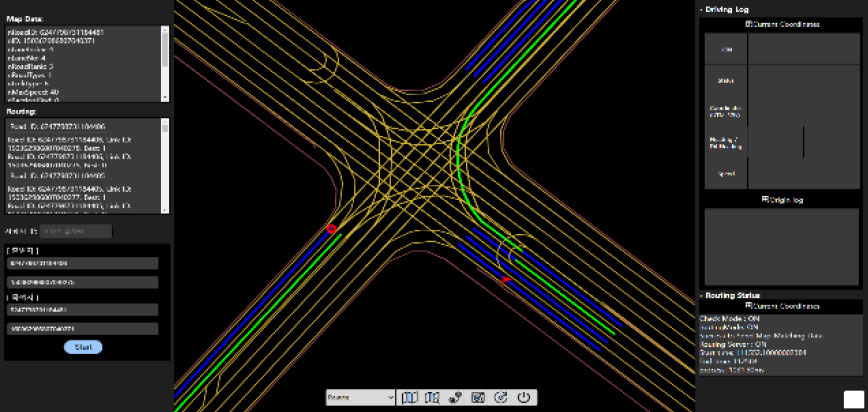
Task: Click the scroll-down arrow of Map Data list
Action: tap(165, 97)
